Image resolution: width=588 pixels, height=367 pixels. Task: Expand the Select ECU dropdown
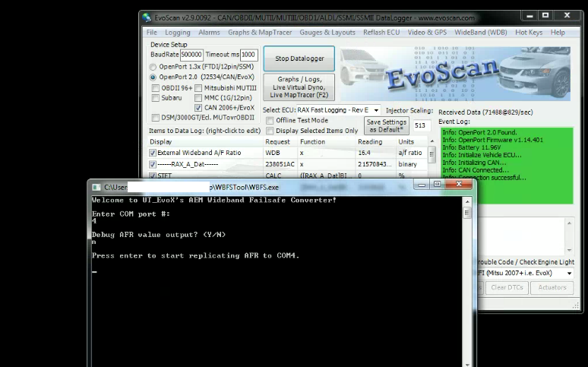(x=376, y=110)
